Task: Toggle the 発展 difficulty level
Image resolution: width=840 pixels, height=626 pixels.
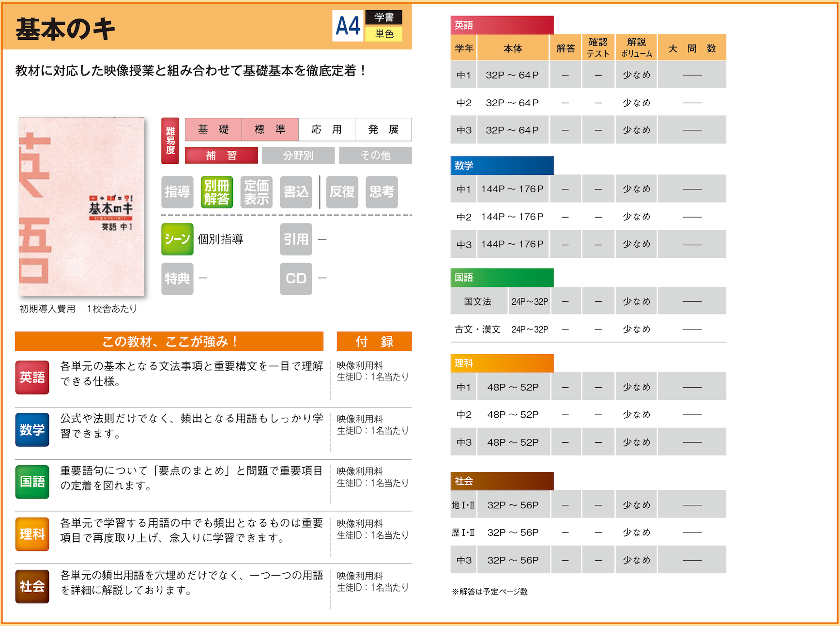Action: coord(383,129)
